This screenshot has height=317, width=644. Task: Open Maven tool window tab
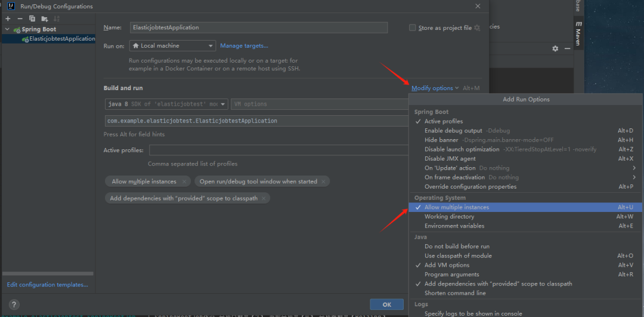[x=578, y=34]
